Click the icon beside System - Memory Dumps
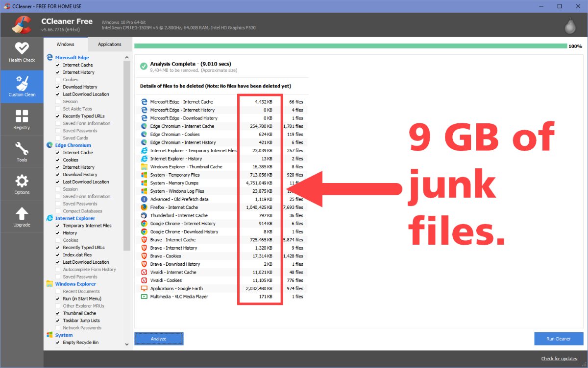This screenshot has width=588, height=368. coord(144,183)
